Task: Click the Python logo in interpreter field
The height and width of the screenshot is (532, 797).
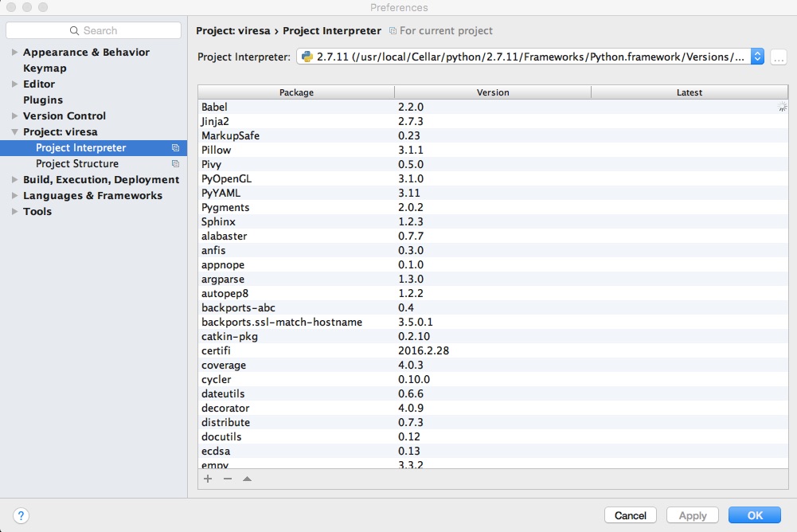Action: (307, 57)
